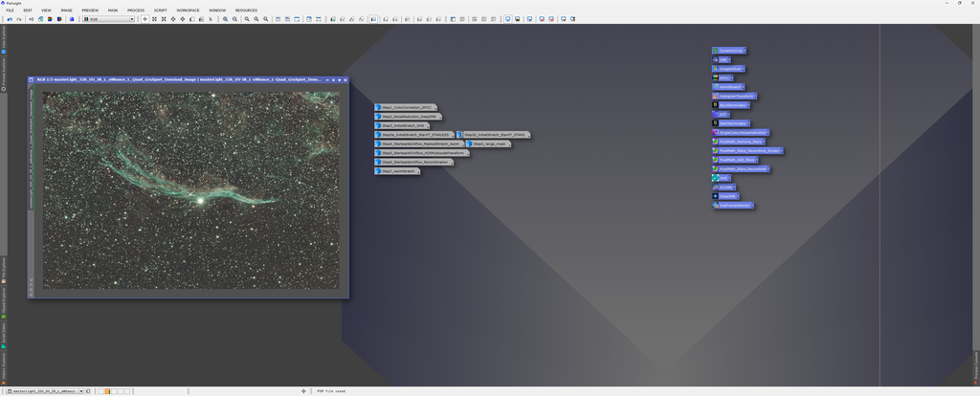Viewport: 980px width, 396px height.
Task: Open the PixelMath_Stars_Recombine_Screen process icon
Action: point(747,150)
